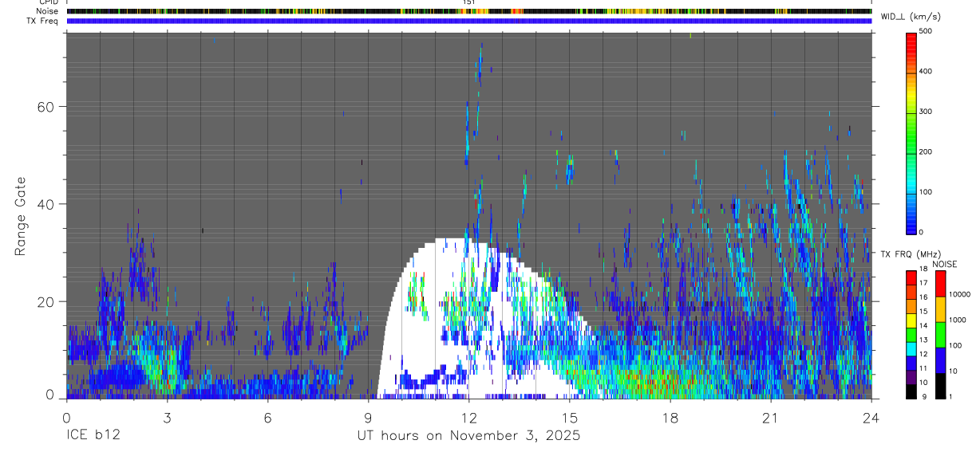Screen dimensions: 980x452
Task: Click the '21' hour tick on the UT axis
Action: click(x=771, y=418)
